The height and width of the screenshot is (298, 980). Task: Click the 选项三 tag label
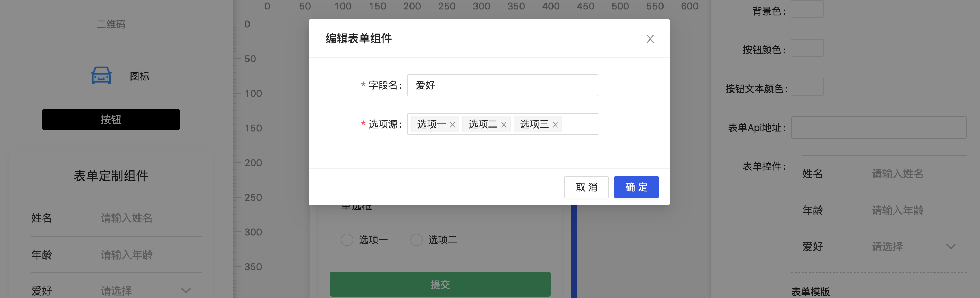coord(534,124)
